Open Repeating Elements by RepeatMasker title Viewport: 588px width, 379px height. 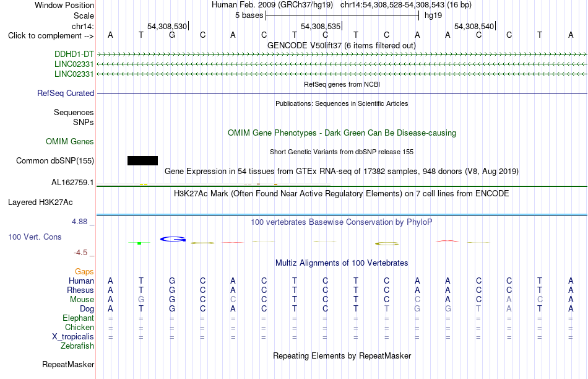pyautogui.click(x=342, y=355)
